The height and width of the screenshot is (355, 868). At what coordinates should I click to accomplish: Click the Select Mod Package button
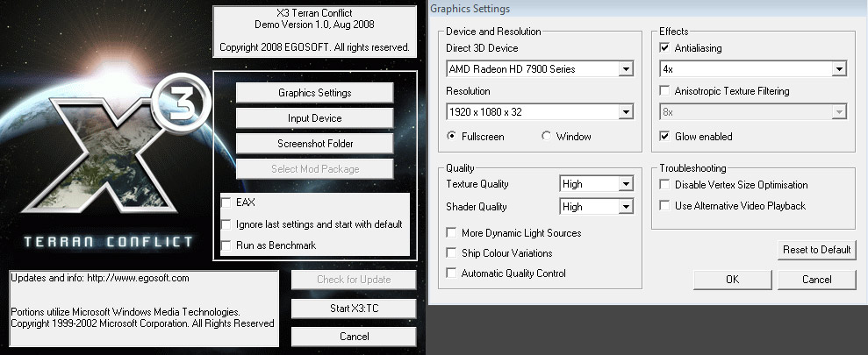314,169
